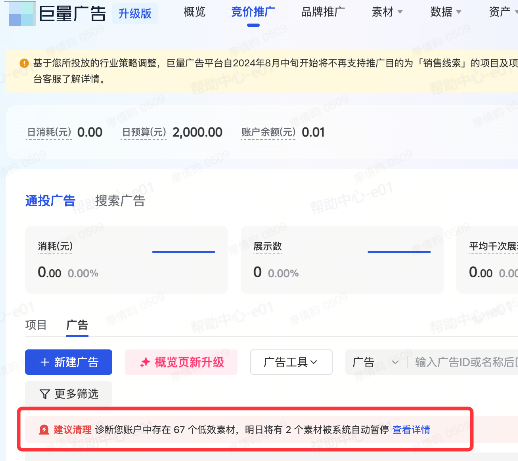Open the 概览 navigation tab
Viewport: 518px width, 461px height.
click(x=194, y=12)
